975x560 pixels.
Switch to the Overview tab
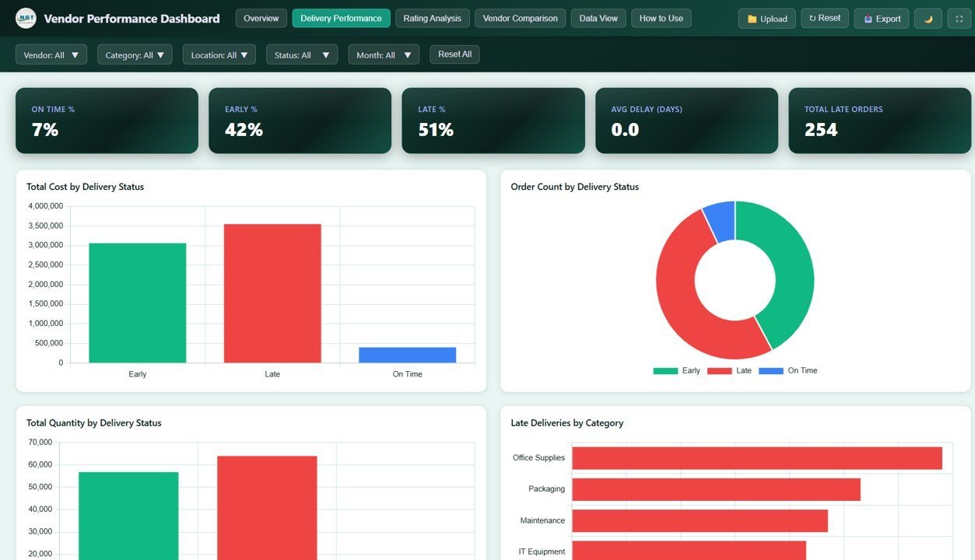261,17
